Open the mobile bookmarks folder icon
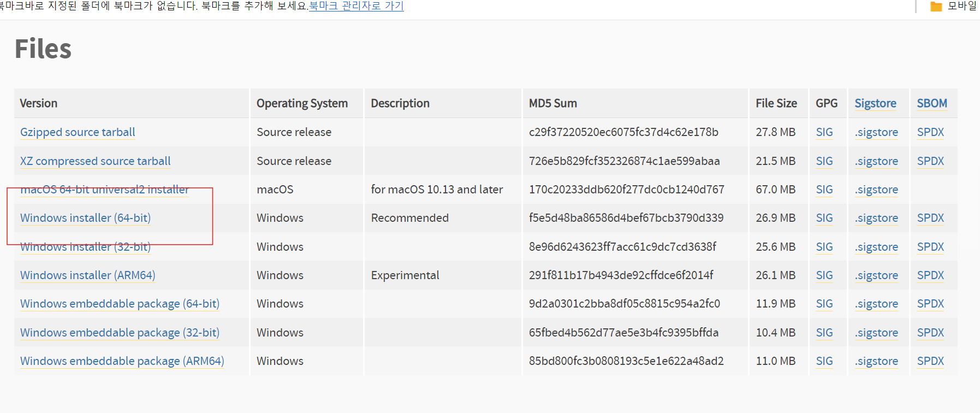The height and width of the screenshot is (413, 980). (x=936, y=7)
